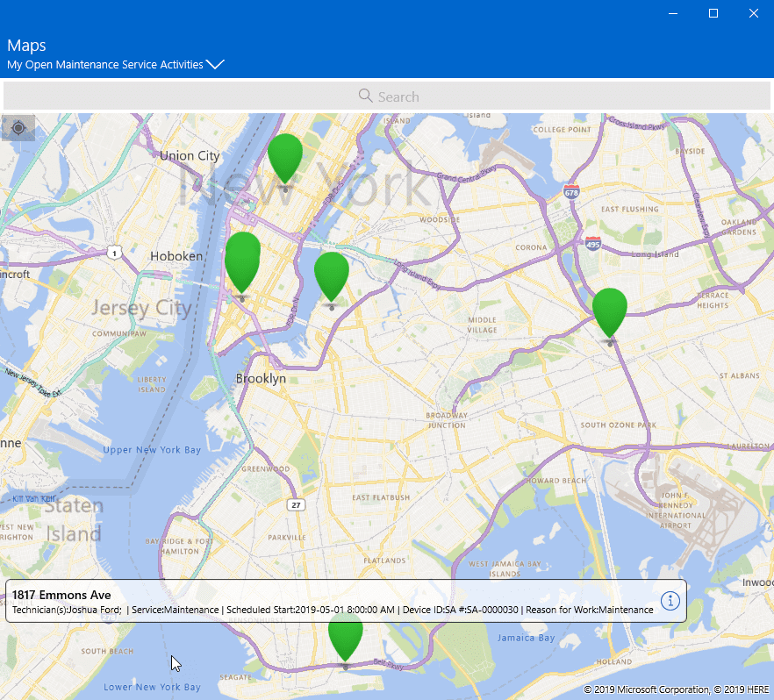The height and width of the screenshot is (700, 774).
Task: Click the Staten Island map label
Action: click(74, 519)
